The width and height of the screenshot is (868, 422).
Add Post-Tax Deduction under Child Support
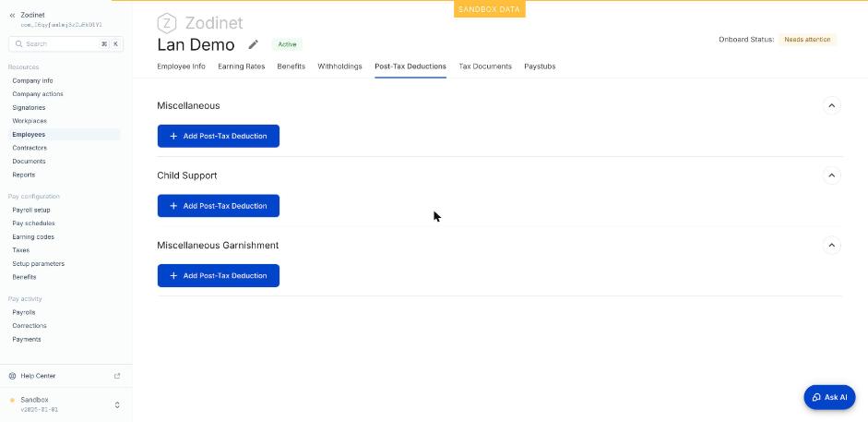point(218,206)
